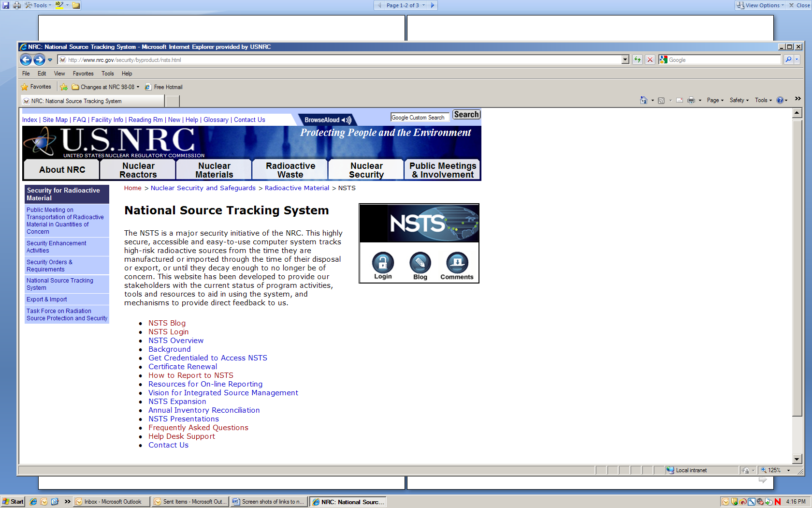Screen dimensions: 812x508
Task: Click the Site Map link in top bar
Action: [55, 120]
